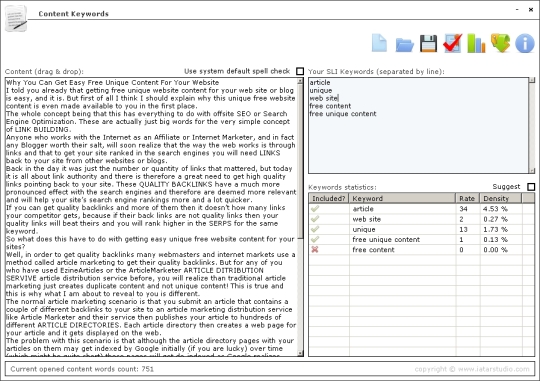Screen dimensions: 540x381
Task: Sort by the Density column header
Action: coord(501,198)
